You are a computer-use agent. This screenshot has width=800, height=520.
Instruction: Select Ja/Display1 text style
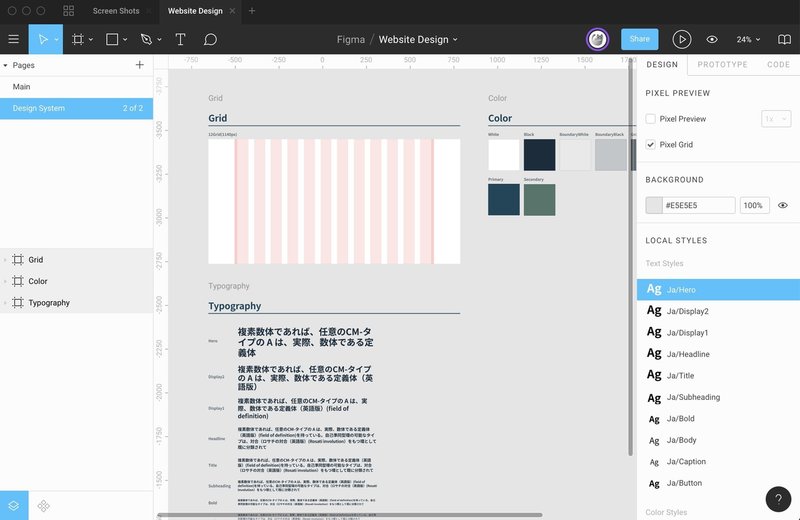[718, 332]
